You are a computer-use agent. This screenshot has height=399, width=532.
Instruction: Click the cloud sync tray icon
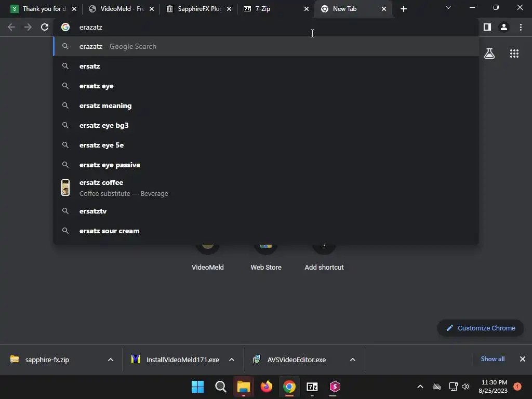point(437,387)
